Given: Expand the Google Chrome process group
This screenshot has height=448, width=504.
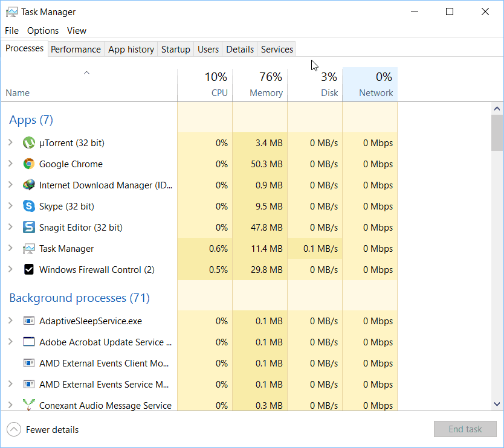Looking at the screenshot, I should (10, 164).
